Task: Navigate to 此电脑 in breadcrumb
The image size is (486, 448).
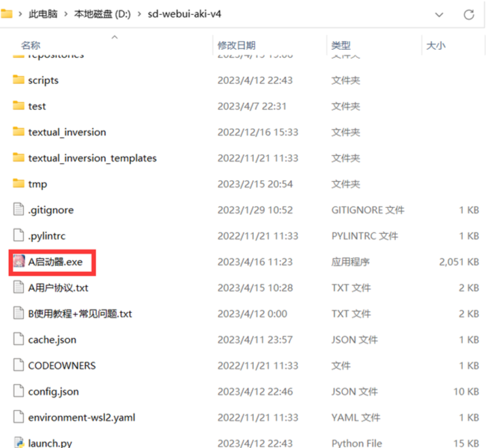Action: [43, 14]
